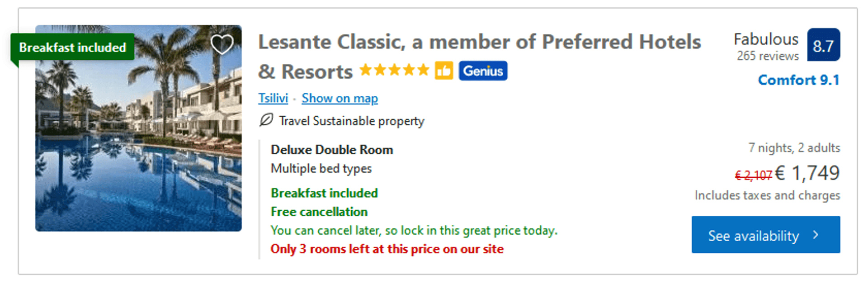Open the Lesante Classic hotel title

click(x=479, y=42)
